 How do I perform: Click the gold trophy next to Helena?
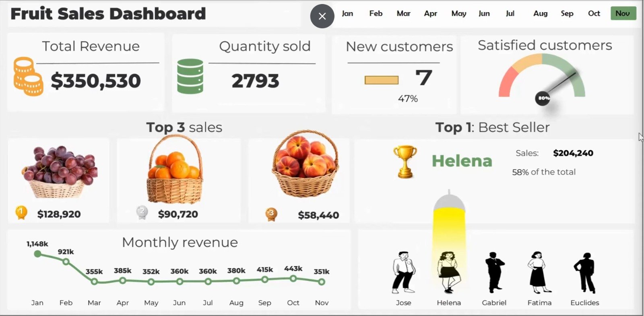[405, 160]
